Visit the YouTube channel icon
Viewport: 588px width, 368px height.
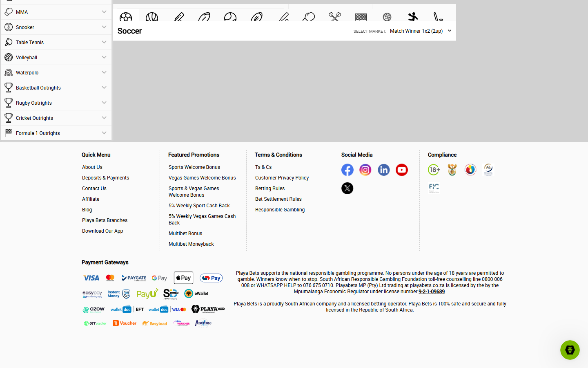pos(402,170)
